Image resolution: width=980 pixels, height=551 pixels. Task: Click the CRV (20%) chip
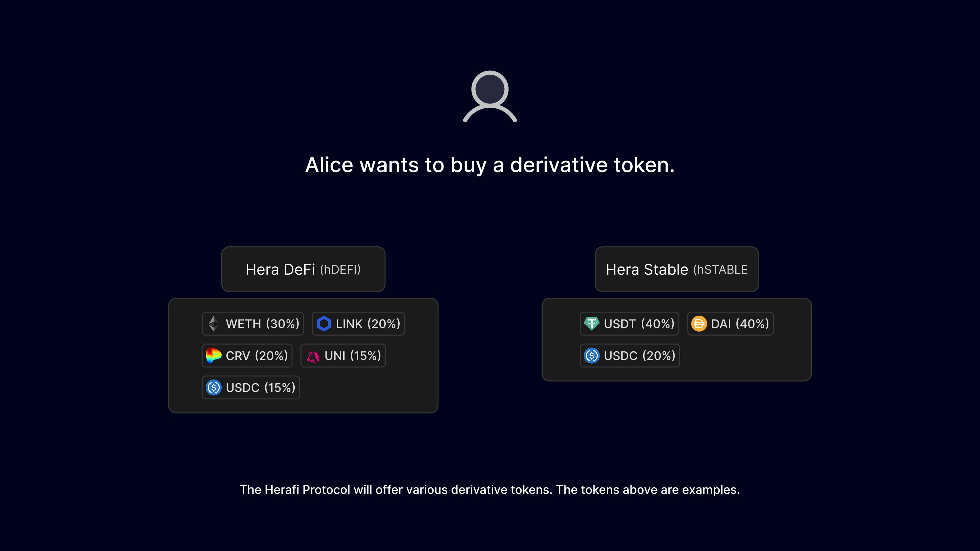247,356
